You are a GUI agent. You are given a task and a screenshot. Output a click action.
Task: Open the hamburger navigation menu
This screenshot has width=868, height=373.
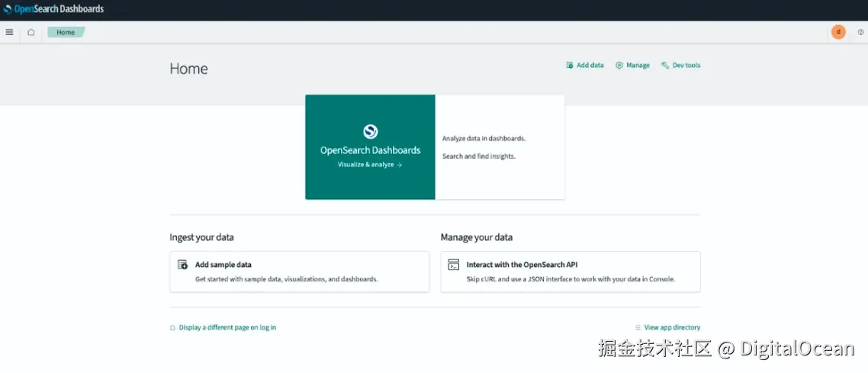click(x=9, y=32)
